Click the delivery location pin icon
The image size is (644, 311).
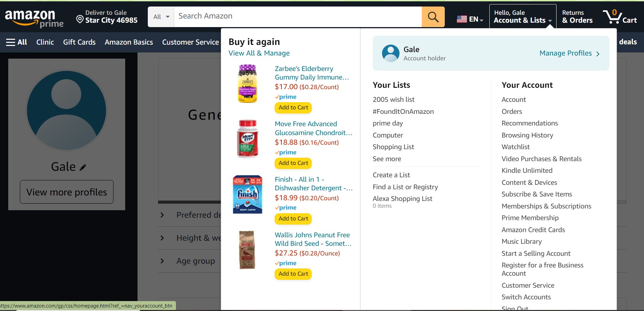[x=80, y=19]
